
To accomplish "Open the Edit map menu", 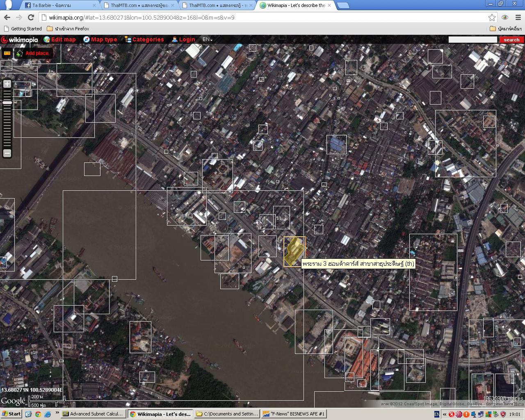I will pos(60,39).
